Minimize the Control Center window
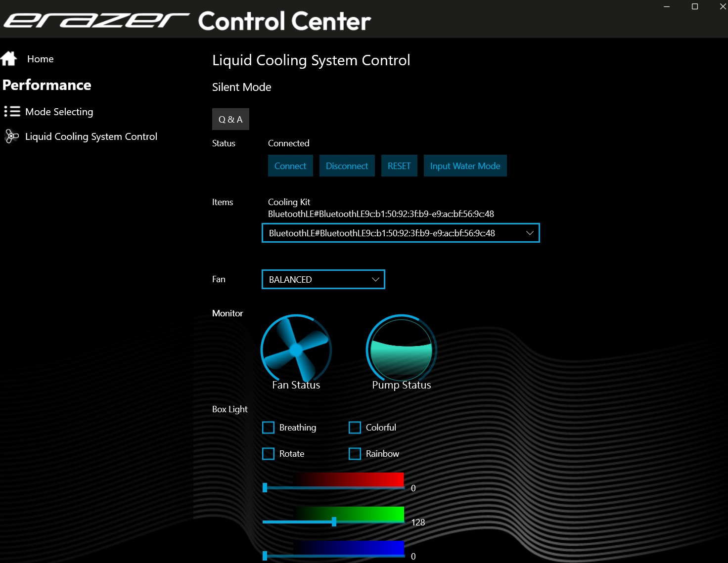 (x=667, y=6)
